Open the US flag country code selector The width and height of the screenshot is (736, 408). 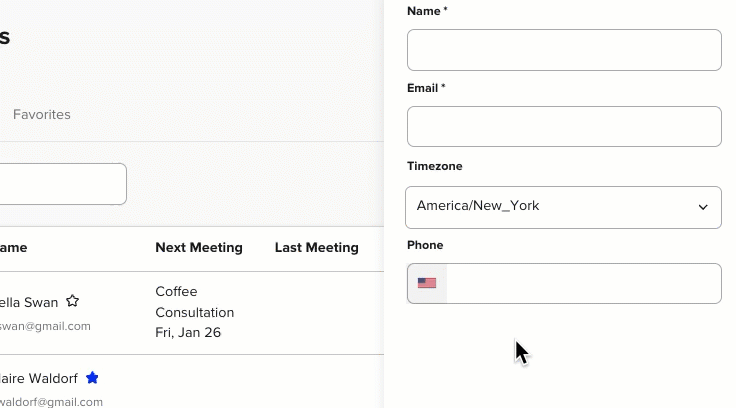pos(427,283)
